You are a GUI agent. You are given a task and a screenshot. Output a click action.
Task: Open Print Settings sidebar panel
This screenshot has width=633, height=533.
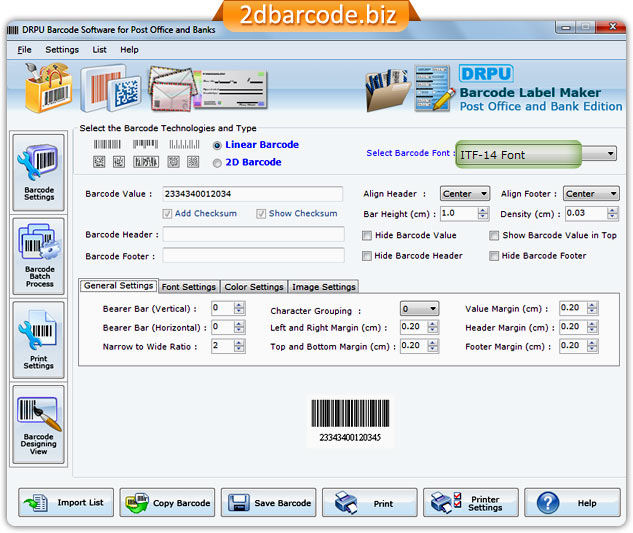pyautogui.click(x=39, y=340)
